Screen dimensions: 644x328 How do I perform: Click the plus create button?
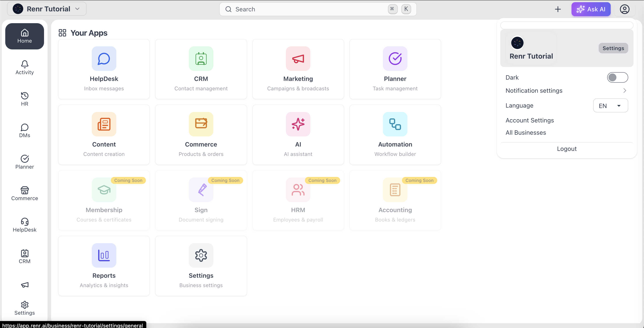[558, 9]
